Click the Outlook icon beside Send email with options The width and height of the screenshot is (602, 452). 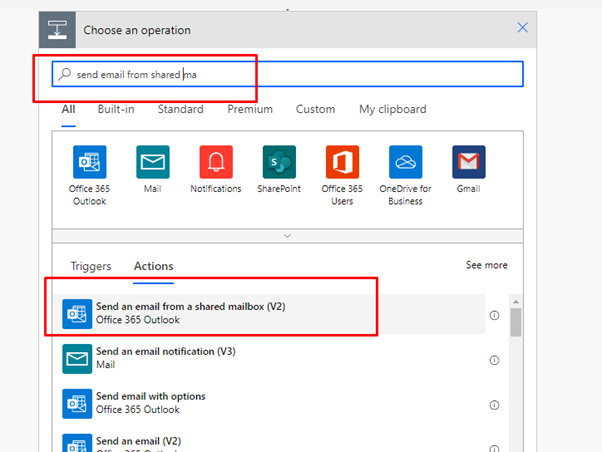click(x=77, y=404)
